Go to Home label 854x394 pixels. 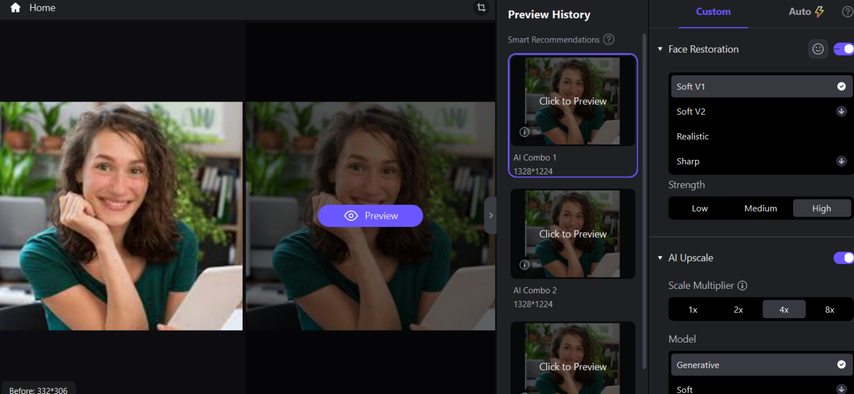pos(42,8)
